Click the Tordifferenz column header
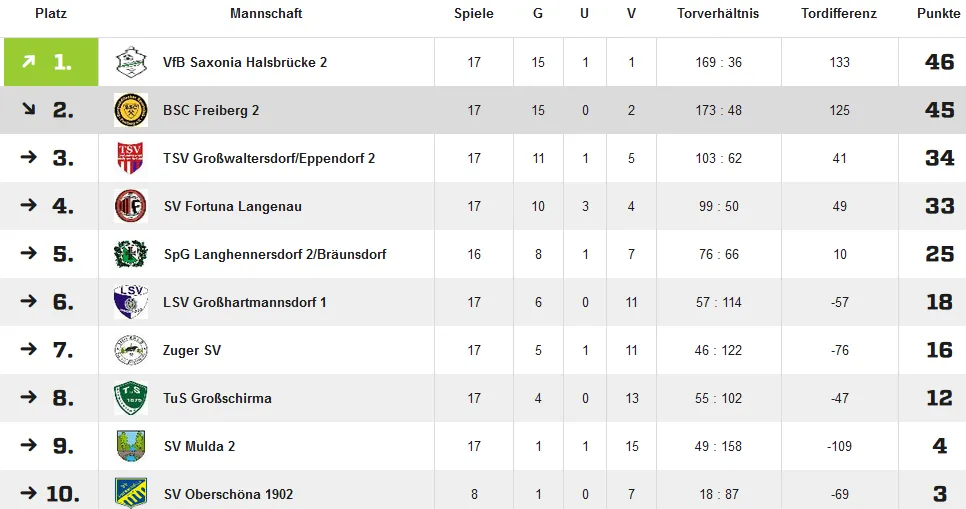This screenshot has height=509, width=966. point(839,14)
